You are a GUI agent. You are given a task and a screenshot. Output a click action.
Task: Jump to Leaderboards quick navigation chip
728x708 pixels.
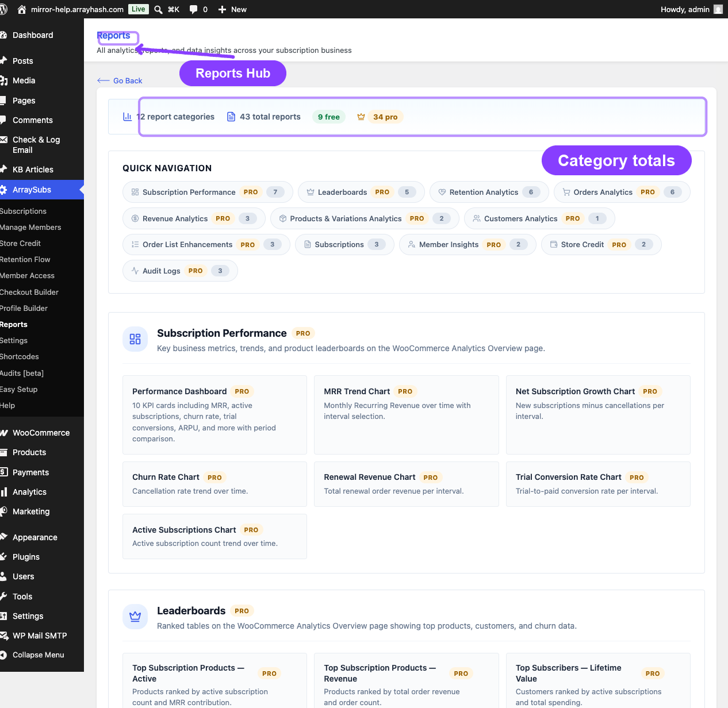click(361, 192)
